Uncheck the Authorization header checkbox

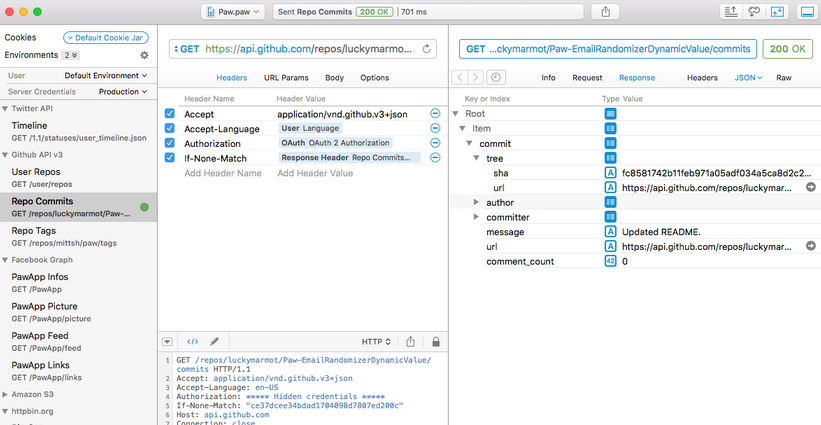pyautogui.click(x=170, y=143)
